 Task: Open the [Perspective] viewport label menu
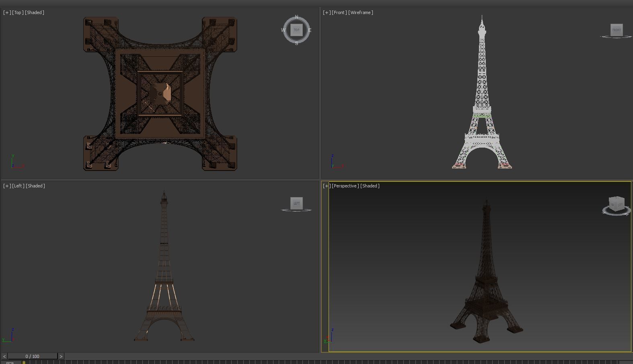[x=345, y=186]
